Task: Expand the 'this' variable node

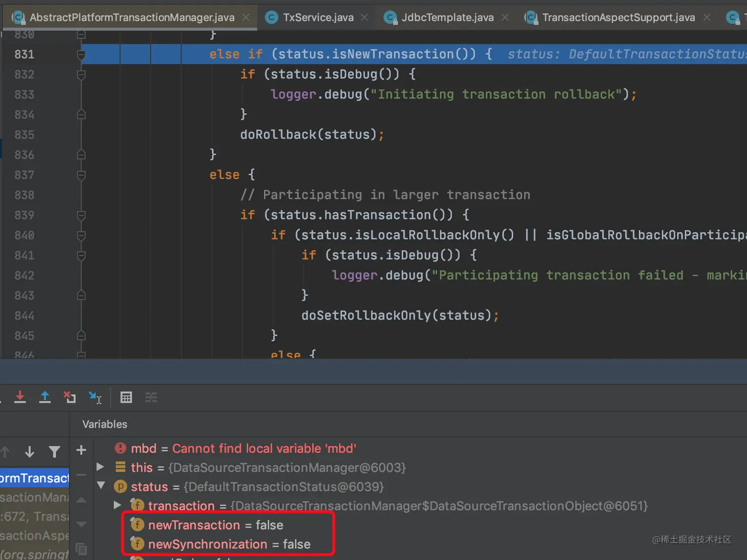Action: click(100, 467)
